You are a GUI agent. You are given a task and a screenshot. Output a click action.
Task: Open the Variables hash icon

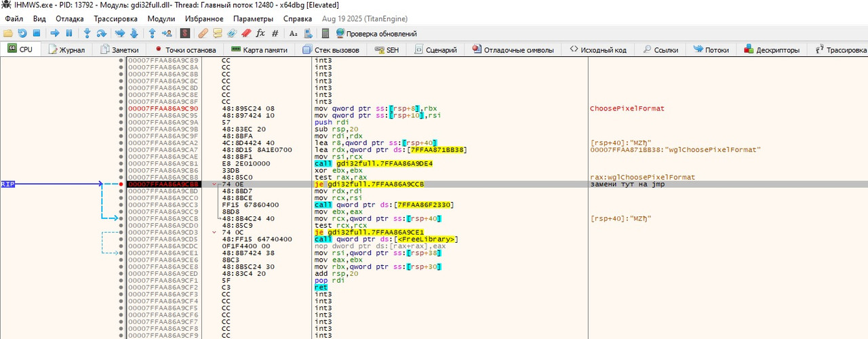click(x=275, y=33)
